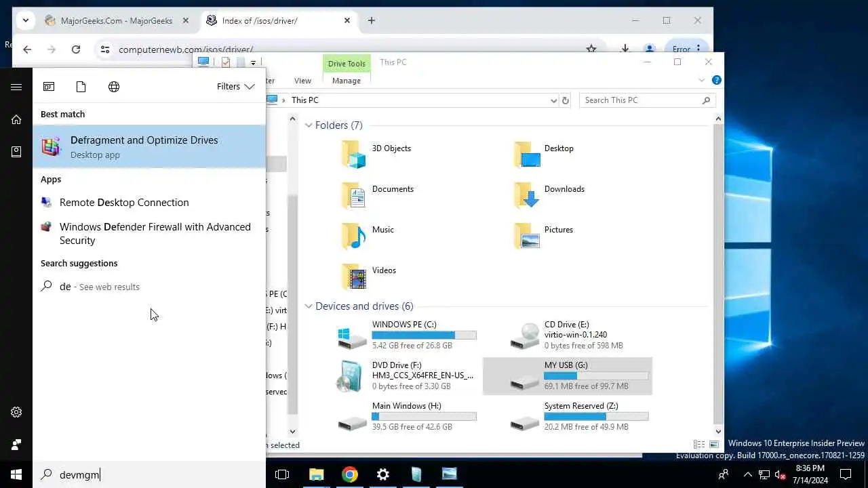The image size is (868, 488).
Task: Refresh the This PC address bar
Action: (x=566, y=100)
